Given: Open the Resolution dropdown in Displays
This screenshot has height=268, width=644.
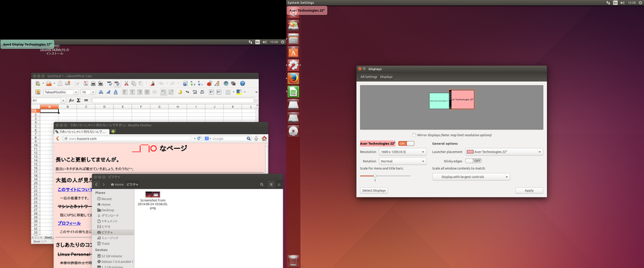Looking at the screenshot, I should coord(402,152).
